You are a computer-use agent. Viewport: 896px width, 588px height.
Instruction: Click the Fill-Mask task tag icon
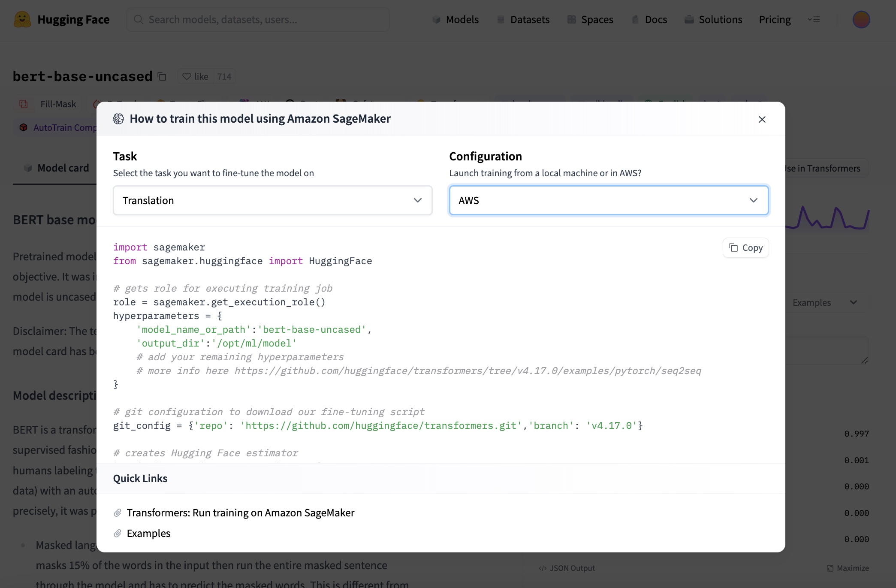[24, 104]
